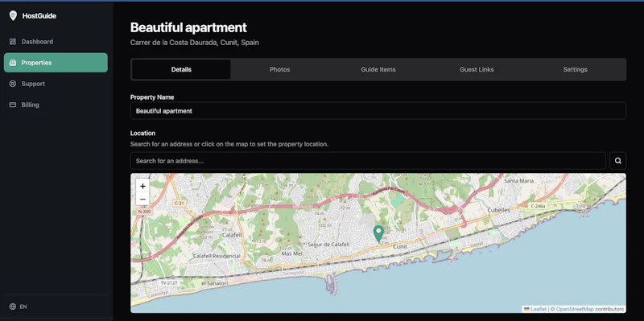644x321 pixels.
Task: Zoom out on the map
Action: 142,200
